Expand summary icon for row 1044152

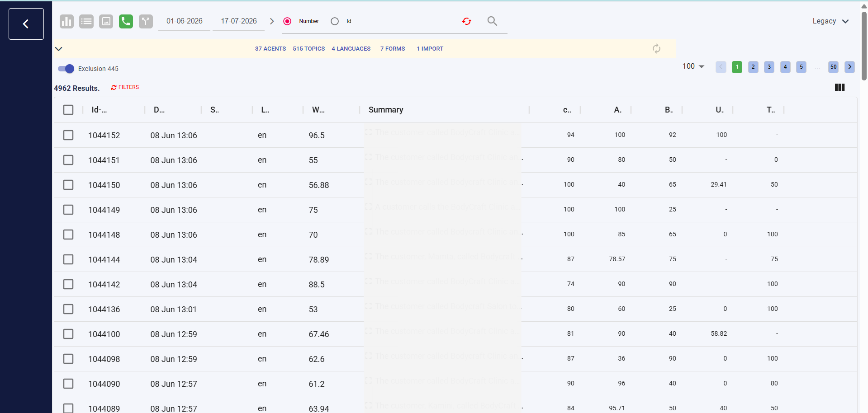coord(369,132)
